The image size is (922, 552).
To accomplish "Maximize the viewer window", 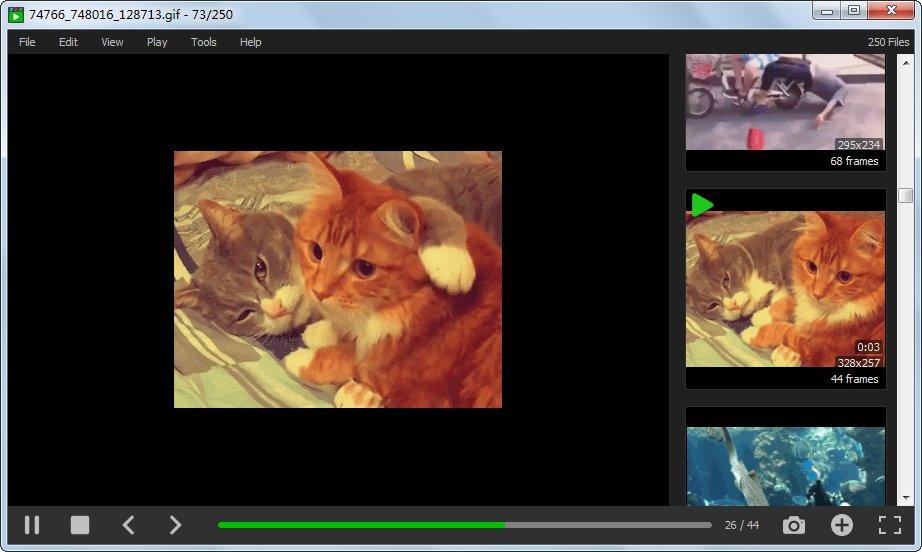I will click(x=854, y=11).
